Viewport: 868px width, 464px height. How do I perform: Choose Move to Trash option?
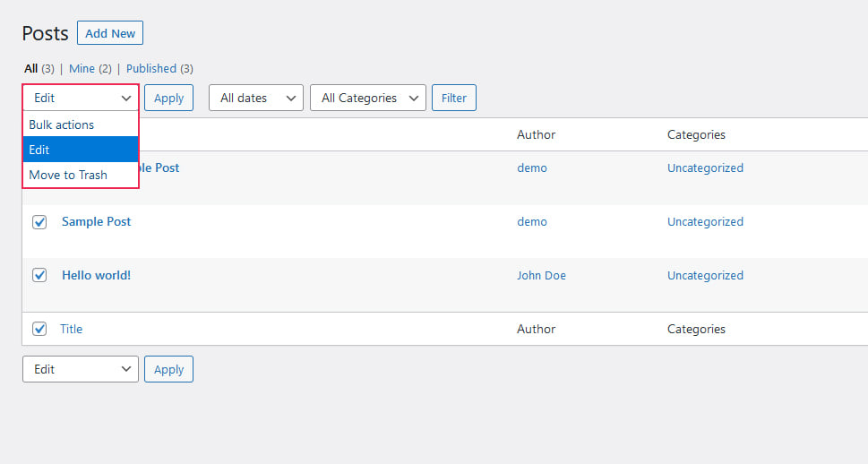point(81,175)
